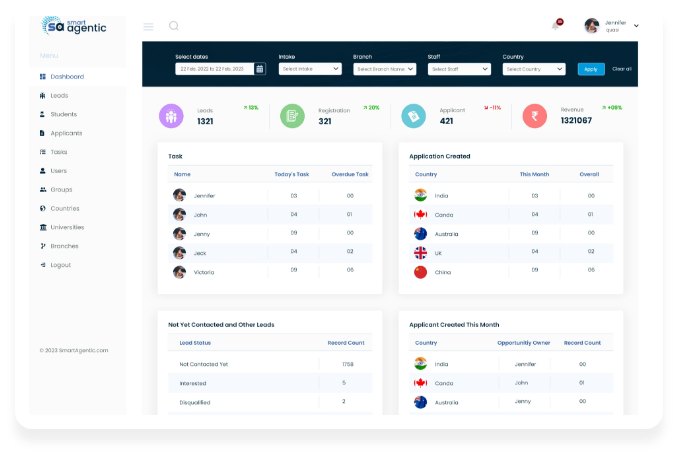Expand the Select Intake dropdown
This screenshot has width=678, height=457.
(x=312, y=69)
